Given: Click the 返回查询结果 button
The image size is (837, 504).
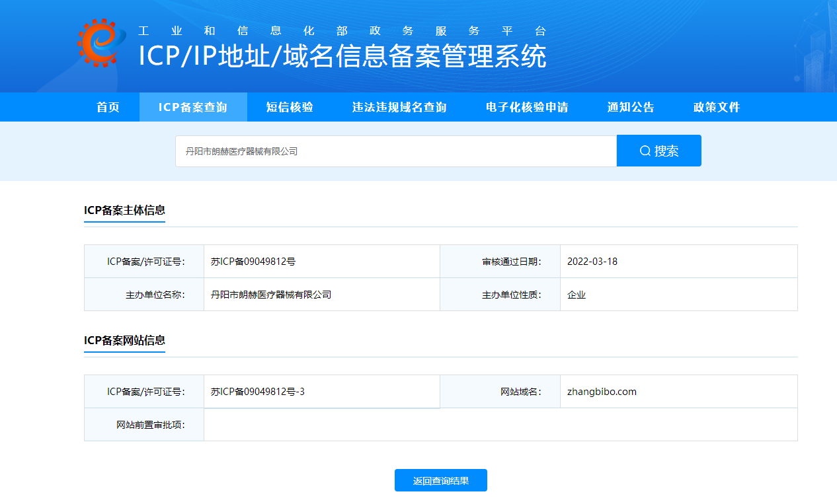Looking at the screenshot, I should point(441,480).
